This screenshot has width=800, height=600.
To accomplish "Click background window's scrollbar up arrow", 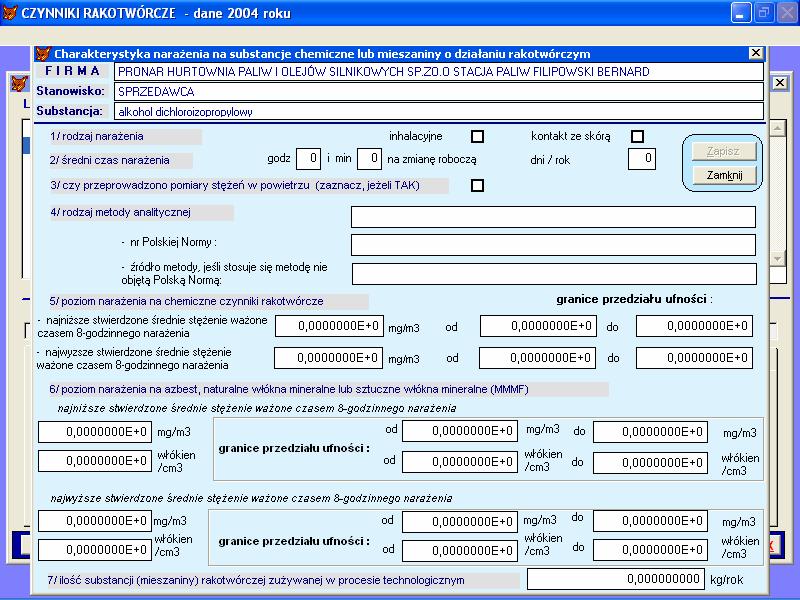I will [777, 128].
